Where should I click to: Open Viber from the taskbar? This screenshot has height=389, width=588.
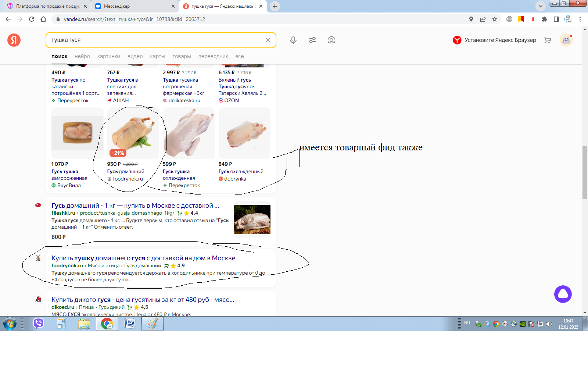39,324
